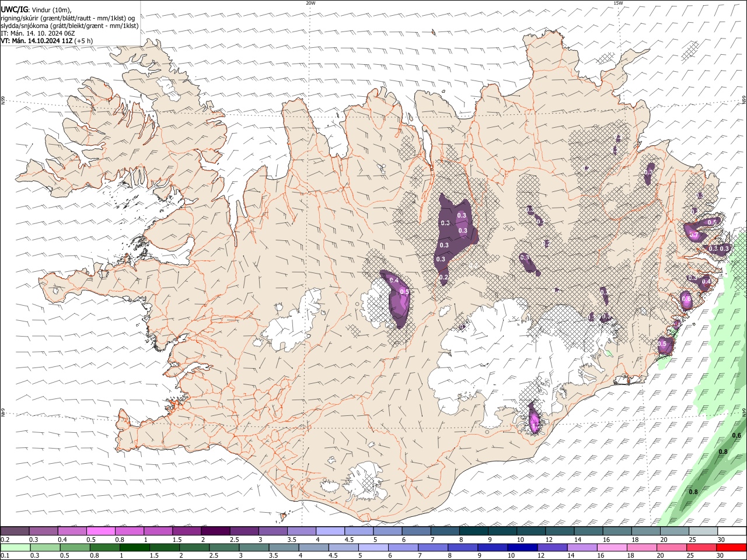Select the bright red 30 rain legend swatch
Viewport: 747px width, 560px height.
(x=731, y=548)
